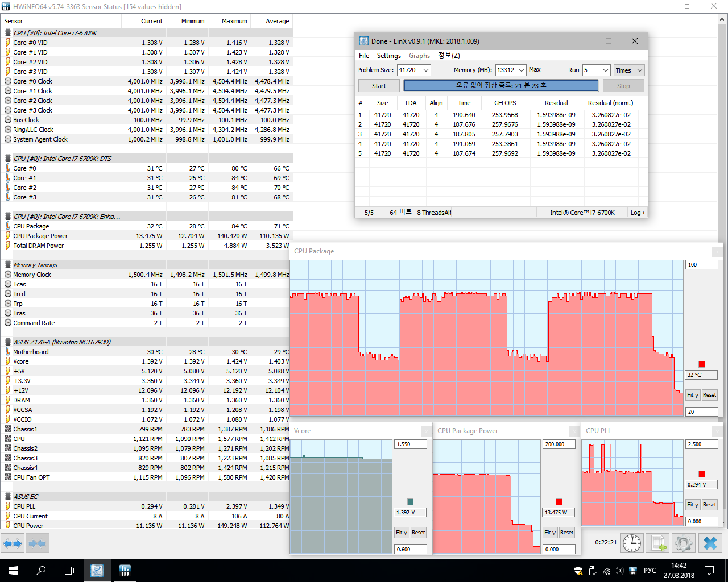Click Fit y in the CPU PLL graph
Screen dimensions: 728x582
pyautogui.click(x=692, y=505)
